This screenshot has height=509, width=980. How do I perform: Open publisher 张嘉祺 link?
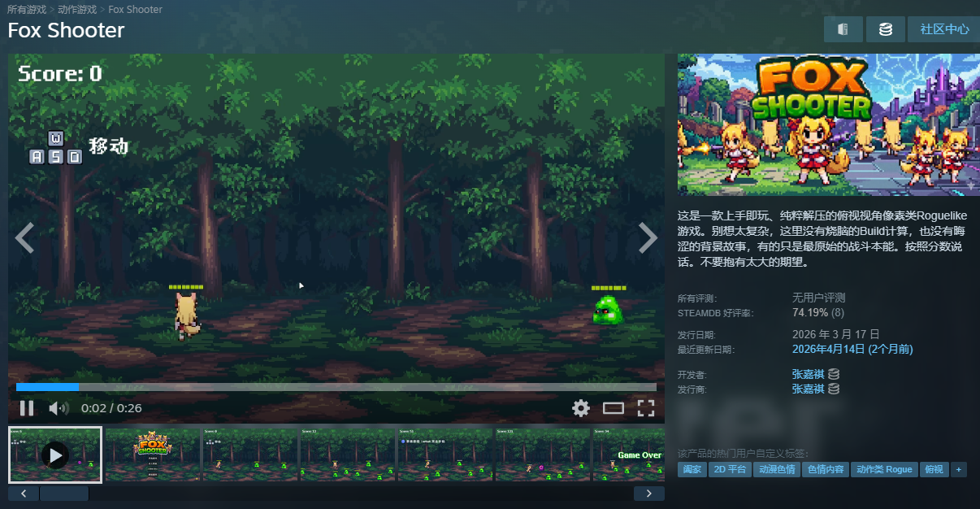pyautogui.click(x=809, y=389)
